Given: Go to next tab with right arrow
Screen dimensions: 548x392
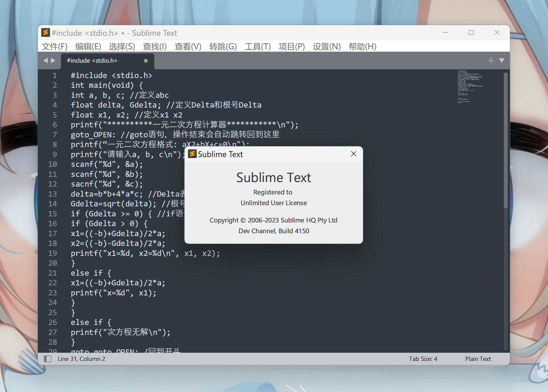Looking at the screenshot, I should coord(53,60).
